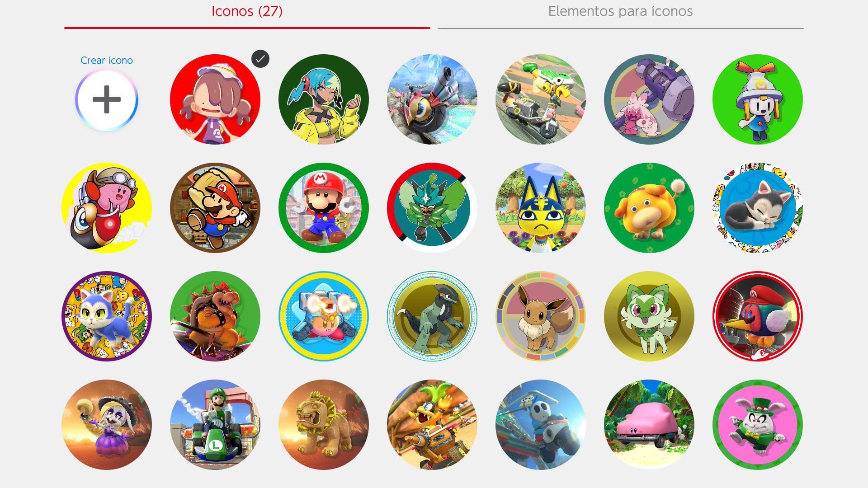Click the plus button to create icon

pyautogui.click(x=107, y=100)
